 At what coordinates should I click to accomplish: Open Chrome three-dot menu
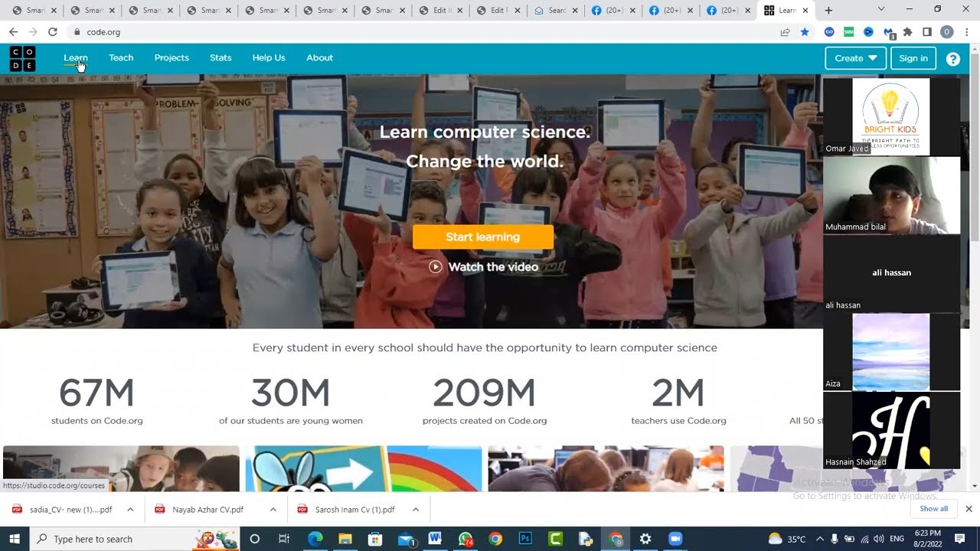coord(967,32)
